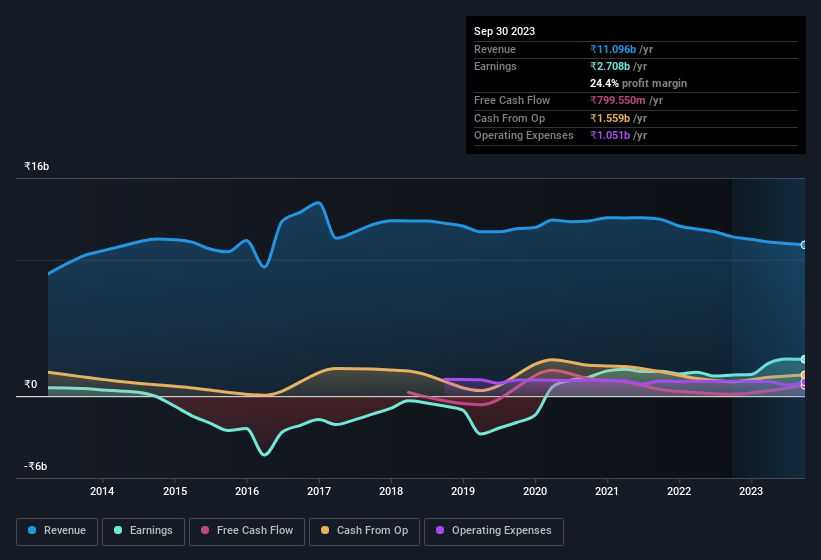The height and width of the screenshot is (560, 821).
Task: Click the 2022 x-axis label
Action: (x=679, y=491)
